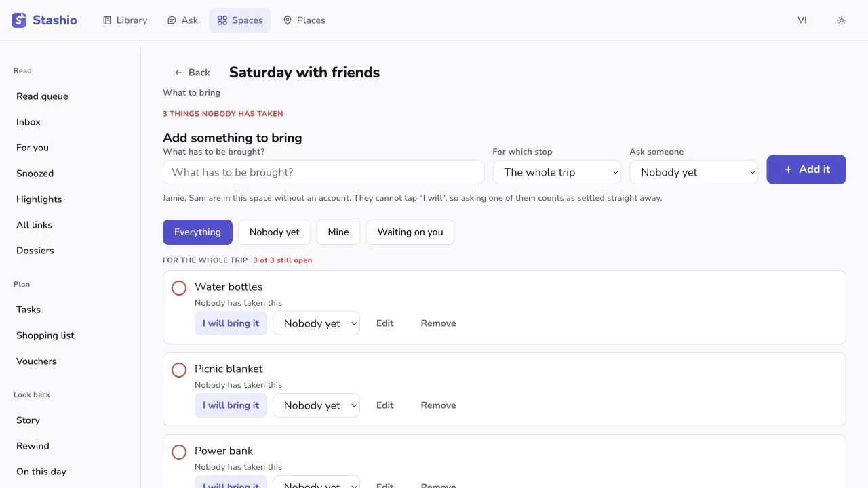Go back using the arrow icon
Image resolution: width=868 pixels, height=488 pixels.
click(178, 73)
